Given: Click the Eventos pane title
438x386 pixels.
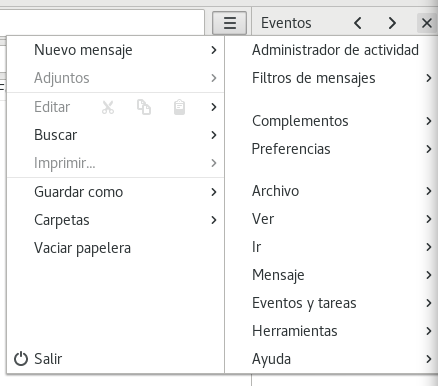Looking at the screenshot, I should 286,23.
